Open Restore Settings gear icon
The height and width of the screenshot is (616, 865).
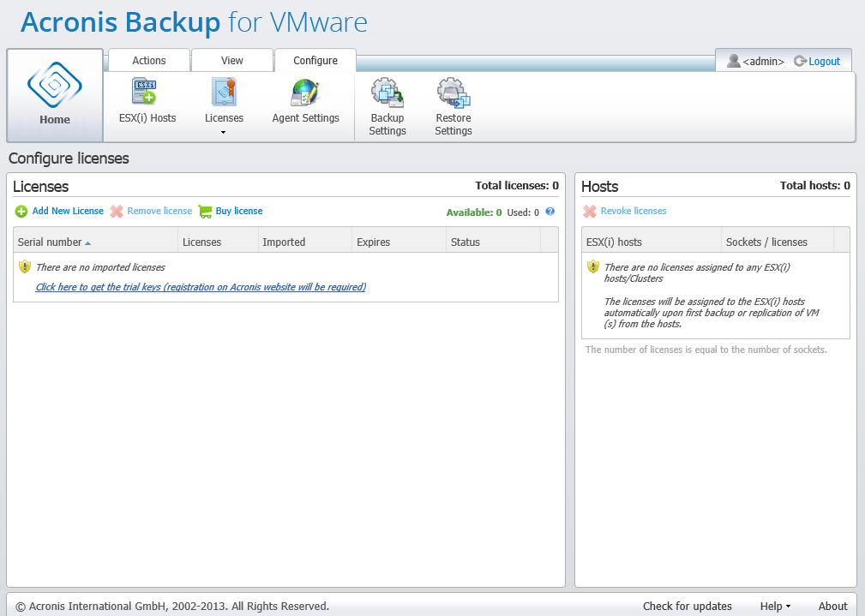tap(454, 92)
